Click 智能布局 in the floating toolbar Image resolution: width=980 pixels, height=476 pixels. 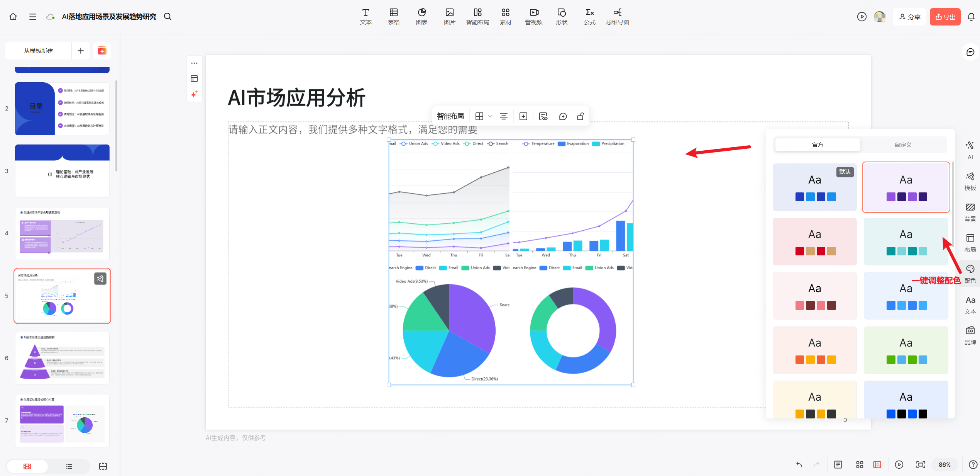pos(450,116)
